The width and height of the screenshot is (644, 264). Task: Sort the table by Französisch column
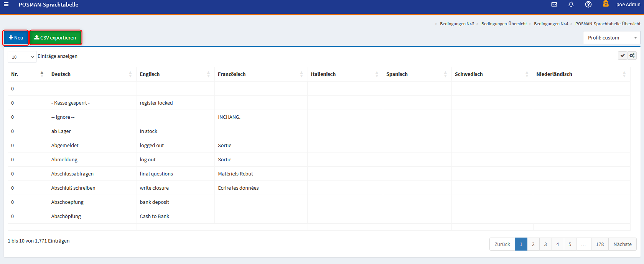pos(260,74)
